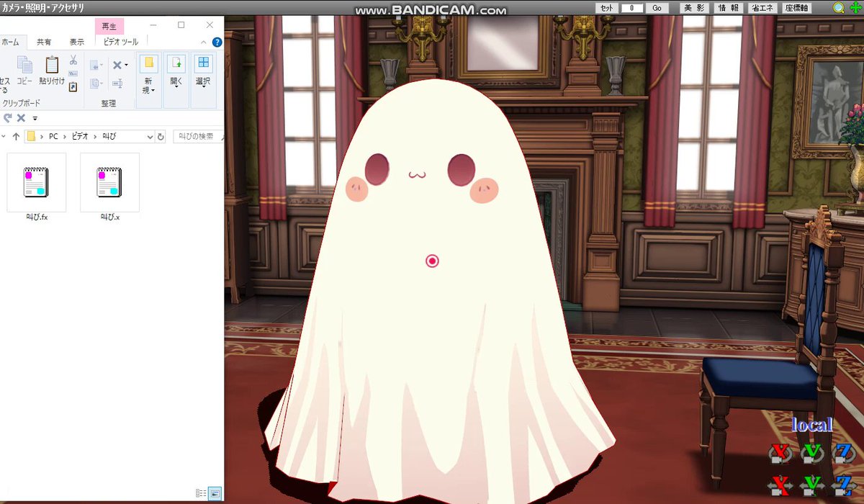Open the delete options dropdown arrow
The image size is (864, 504).
[x=127, y=66]
